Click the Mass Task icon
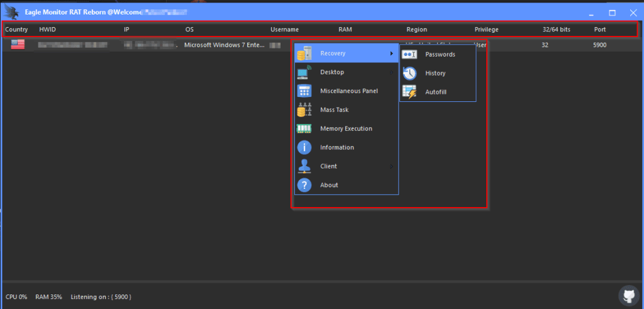The height and width of the screenshot is (309, 644). pyautogui.click(x=304, y=110)
